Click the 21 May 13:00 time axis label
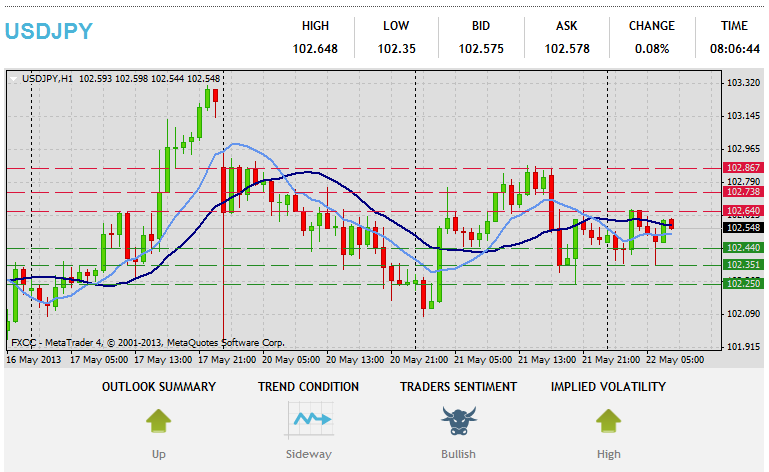Screen dimensions: 769x472 pos(547,360)
